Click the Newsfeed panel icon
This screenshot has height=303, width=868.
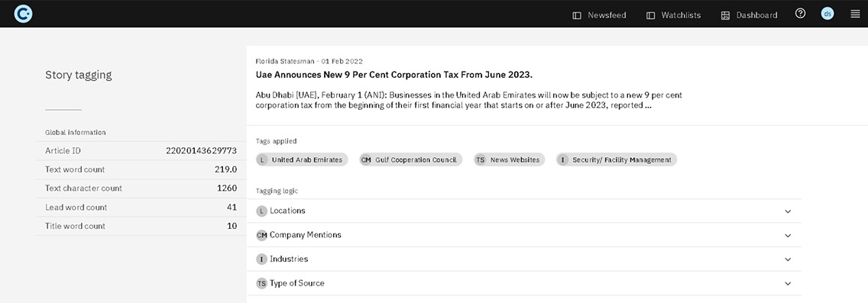(577, 15)
